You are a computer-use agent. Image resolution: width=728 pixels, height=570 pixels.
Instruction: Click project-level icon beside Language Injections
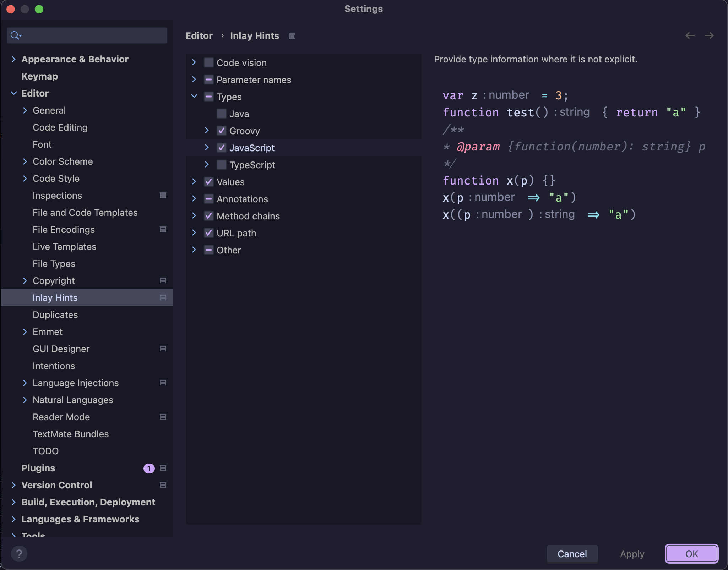(163, 383)
